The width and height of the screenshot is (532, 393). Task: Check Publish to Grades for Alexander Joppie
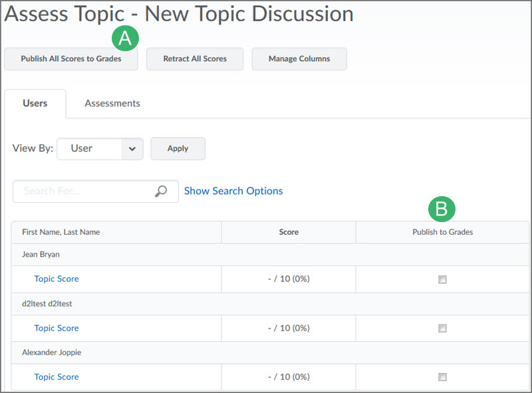pyautogui.click(x=442, y=377)
